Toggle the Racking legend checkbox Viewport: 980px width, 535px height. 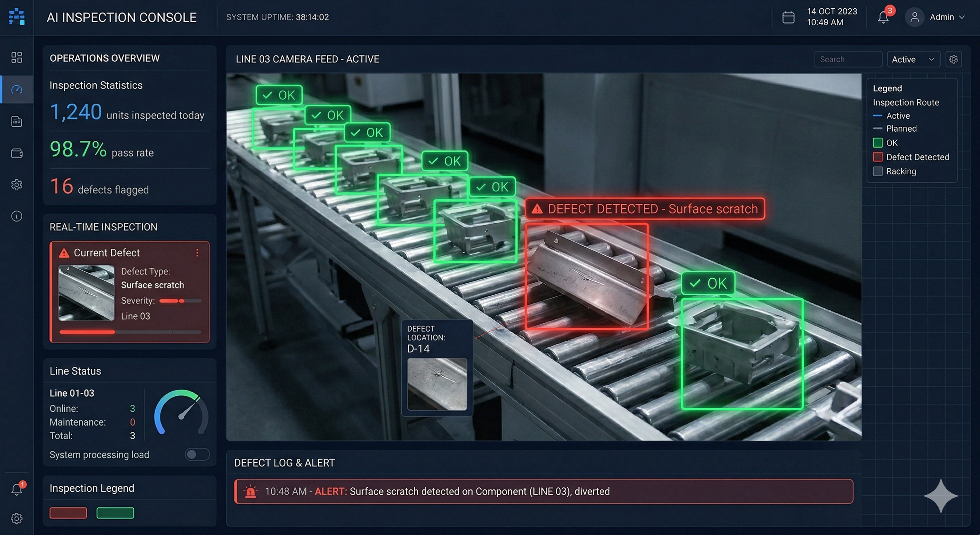(x=878, y=171)
